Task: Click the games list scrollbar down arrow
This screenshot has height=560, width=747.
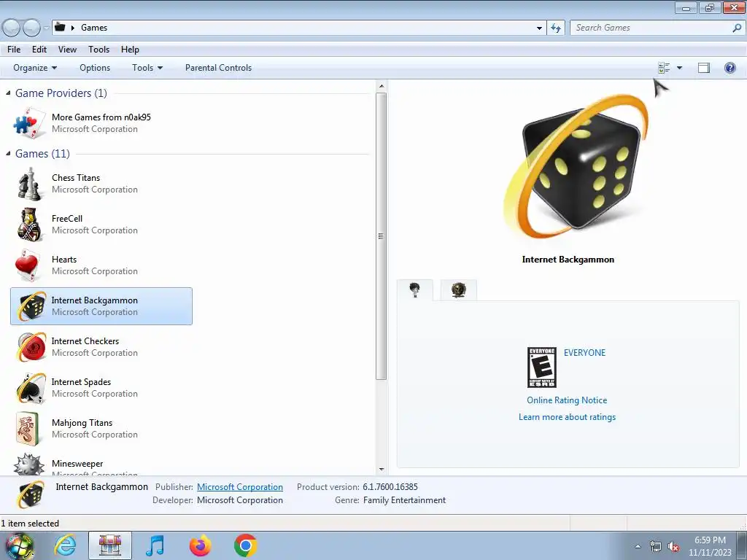Action: pos(381,470)
